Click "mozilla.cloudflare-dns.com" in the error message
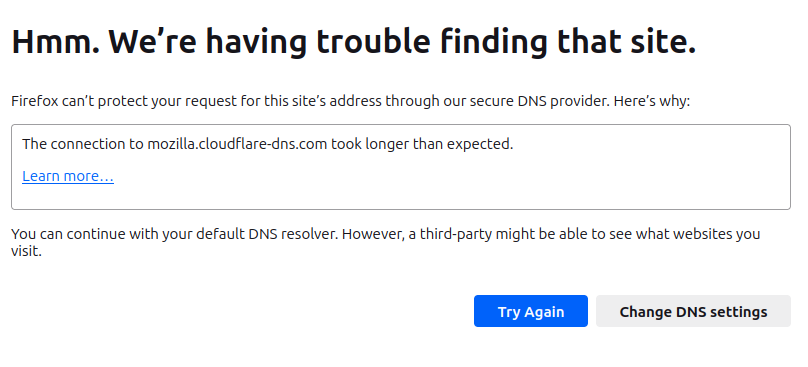The image size is (808, 367). click(238, 144)
